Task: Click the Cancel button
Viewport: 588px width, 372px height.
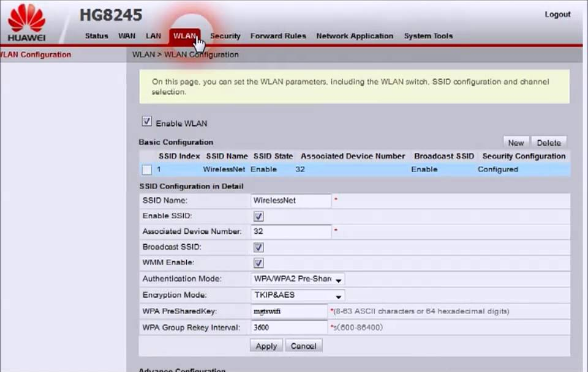Action: (303, 346)
